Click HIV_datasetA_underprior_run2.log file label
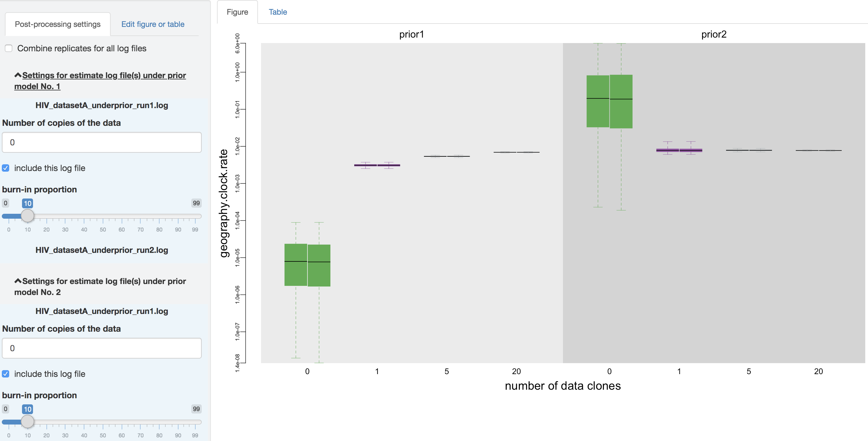The width and height of the screenshot is (868, 441). pyautogui.click(x=102, y=250)
